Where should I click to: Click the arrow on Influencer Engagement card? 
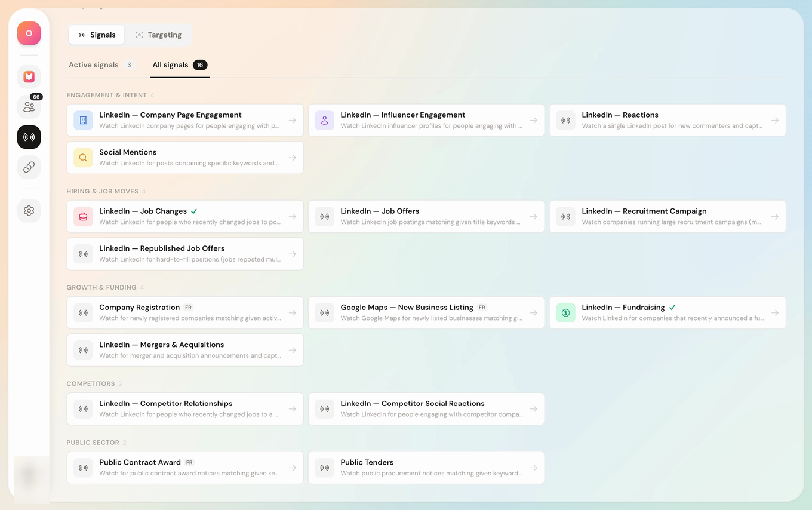534,120
